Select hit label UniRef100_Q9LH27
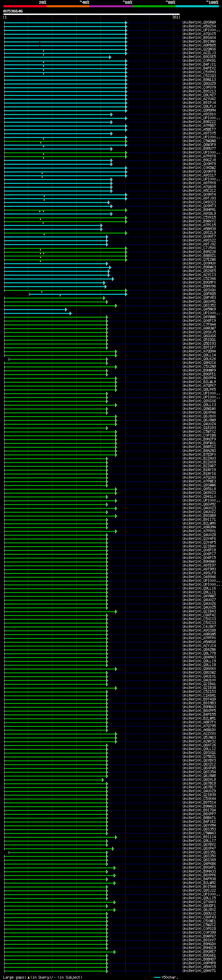The height and width of the screenshot is (980, 222). click(199, 95)
